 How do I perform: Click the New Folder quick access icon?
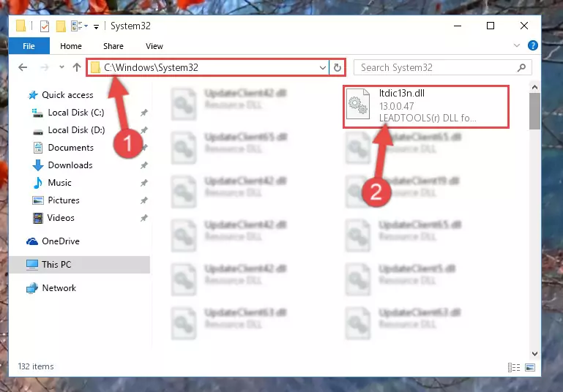tap(61, 26)
